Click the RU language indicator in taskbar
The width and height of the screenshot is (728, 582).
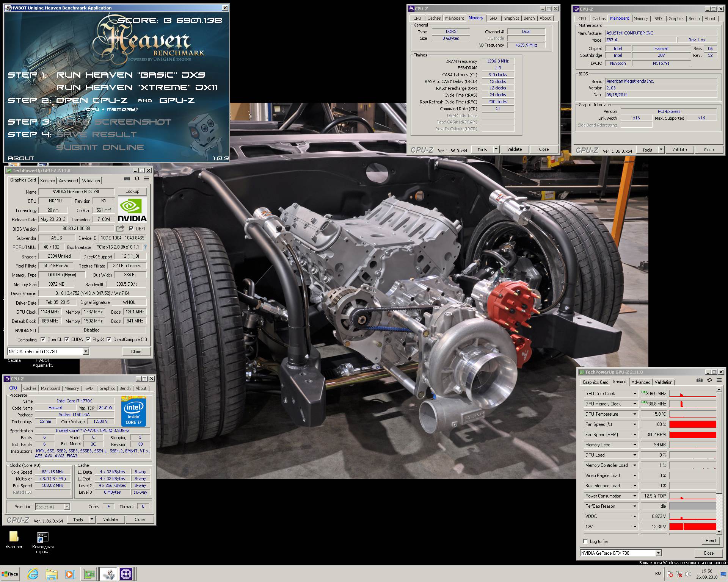658,573
